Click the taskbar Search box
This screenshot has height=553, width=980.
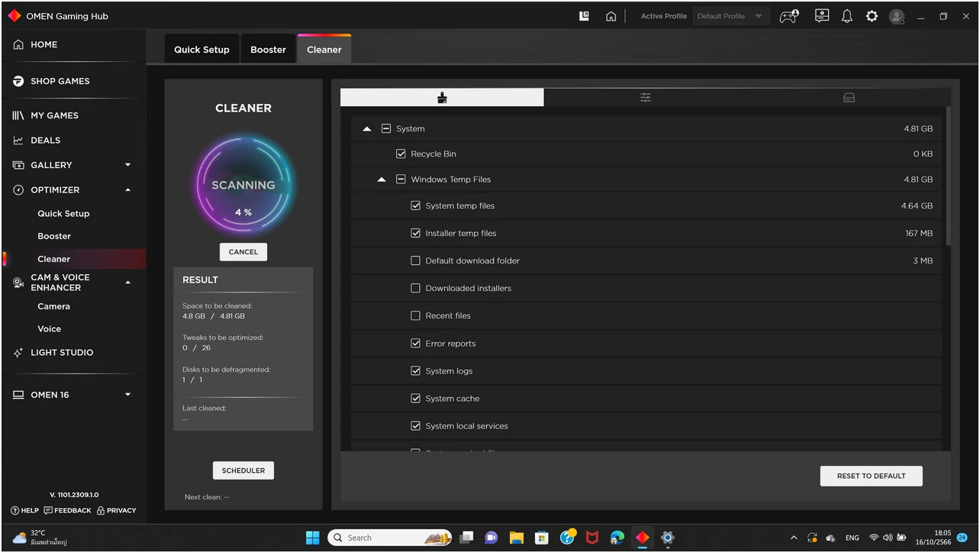[390, 538]
